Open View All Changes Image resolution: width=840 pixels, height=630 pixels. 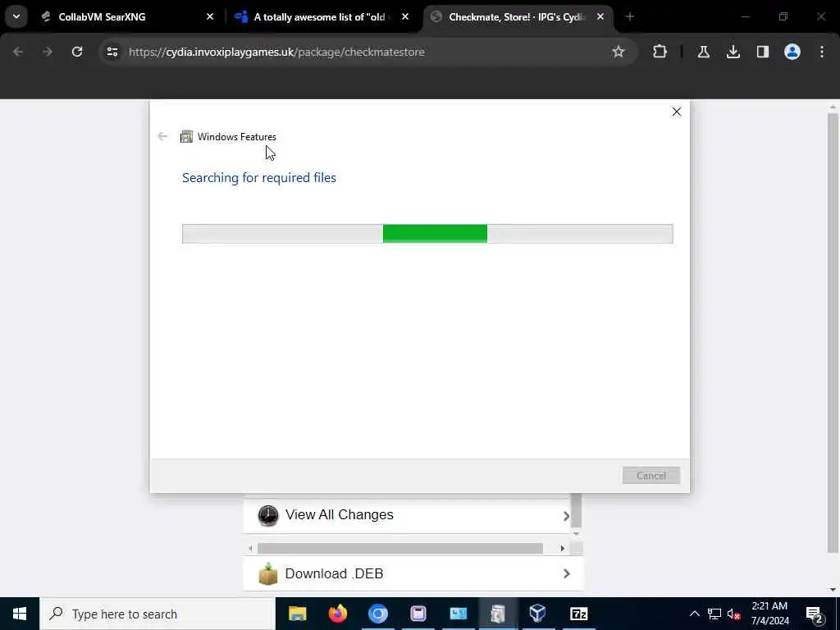tap(407, 515)
